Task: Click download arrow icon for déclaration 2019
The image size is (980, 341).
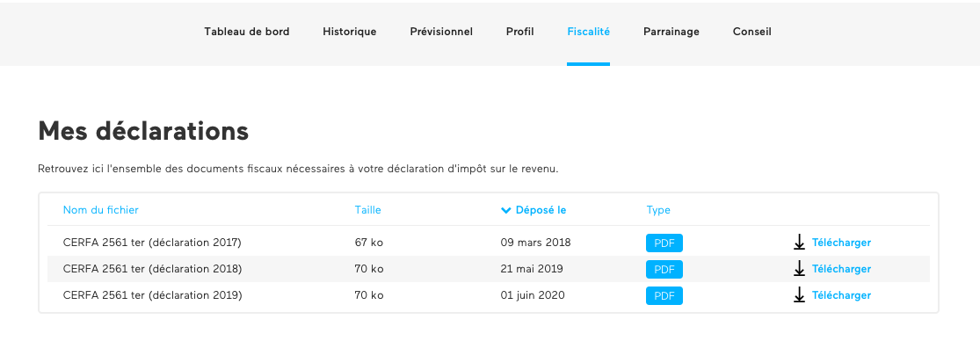Action: pyautogui.click(x=799, y=294)
